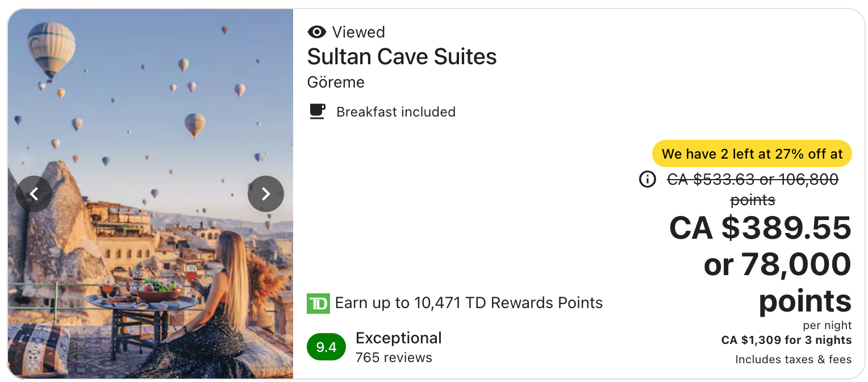The height and width of the screenshot is (382, 868).
Task: Click the Earn up to 10,471 TD Rewards Points text
Action: [x=469, y=303]
